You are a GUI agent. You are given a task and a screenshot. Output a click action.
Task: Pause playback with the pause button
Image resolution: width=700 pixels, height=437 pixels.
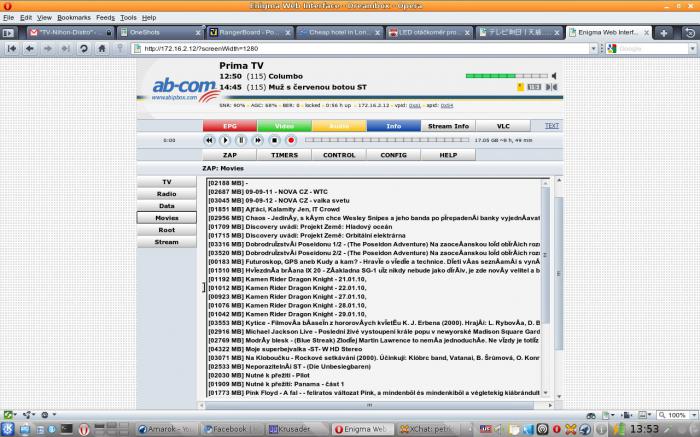point(241,140)
